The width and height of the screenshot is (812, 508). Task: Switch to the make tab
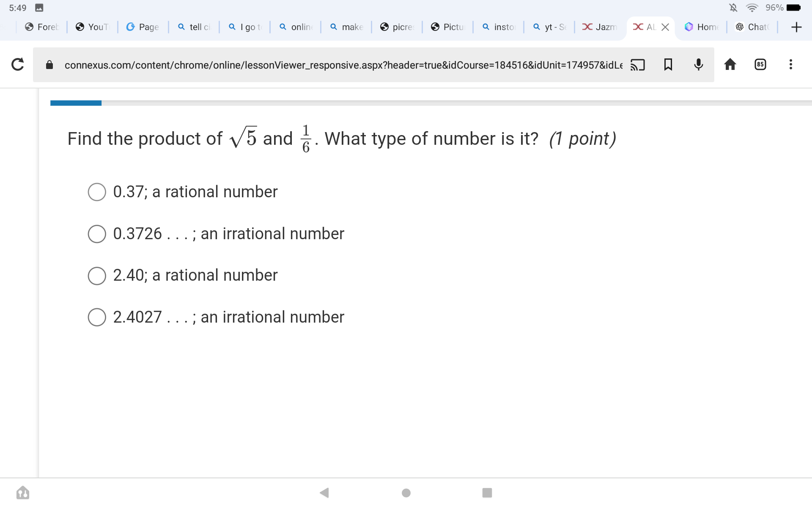pos(346,27)
